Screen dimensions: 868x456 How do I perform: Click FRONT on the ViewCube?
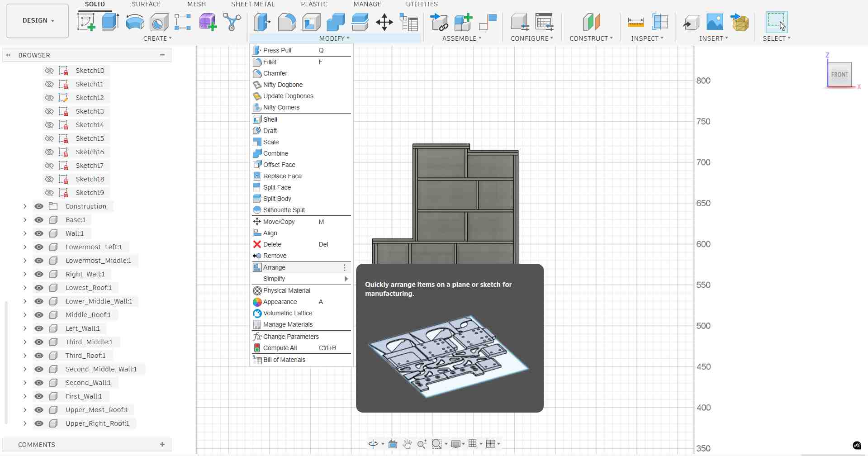point(840,74)
